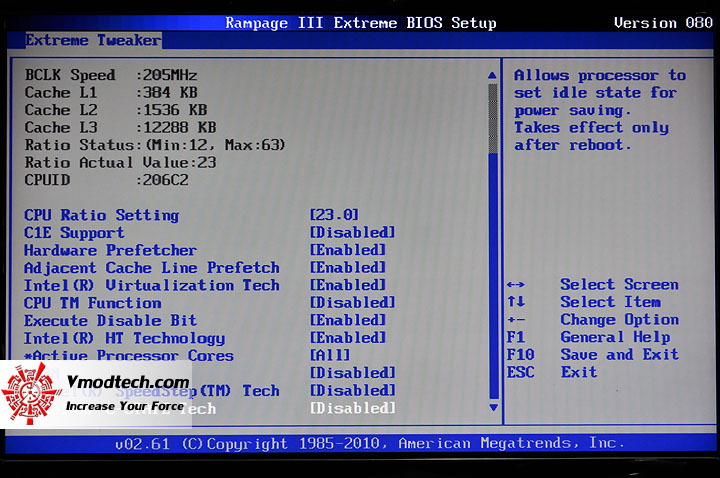This screenshot has width=720, height=478.
Task: Select the Hardware Prefetcher item
Action: (110, 250)
